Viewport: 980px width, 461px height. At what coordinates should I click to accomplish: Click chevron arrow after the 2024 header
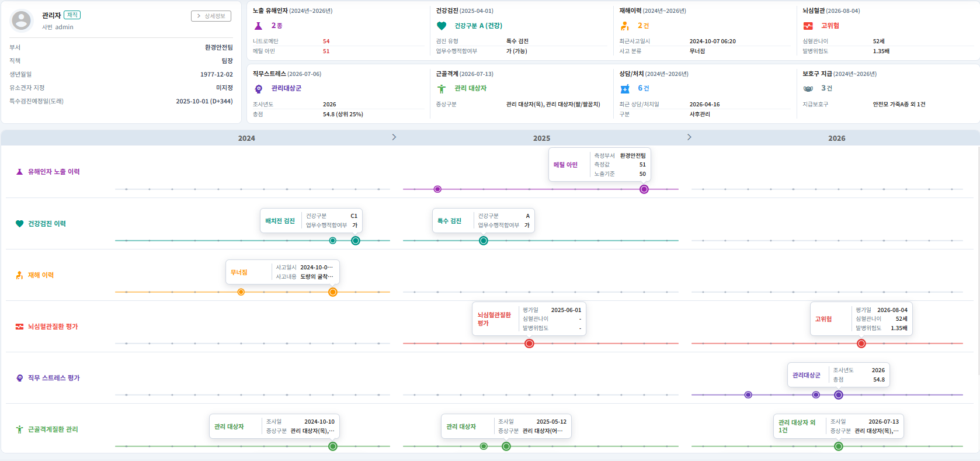pyautogui.click(x=394, y=137)
